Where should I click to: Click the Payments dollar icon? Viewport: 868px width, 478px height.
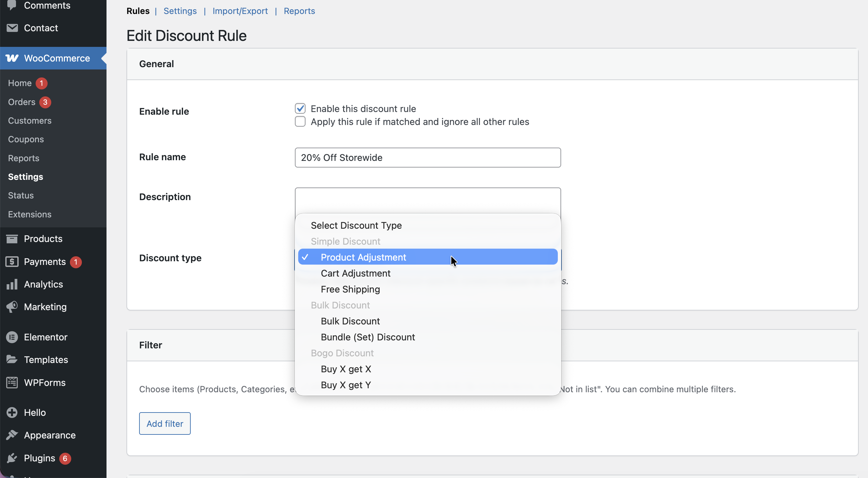tap(12, 262)
